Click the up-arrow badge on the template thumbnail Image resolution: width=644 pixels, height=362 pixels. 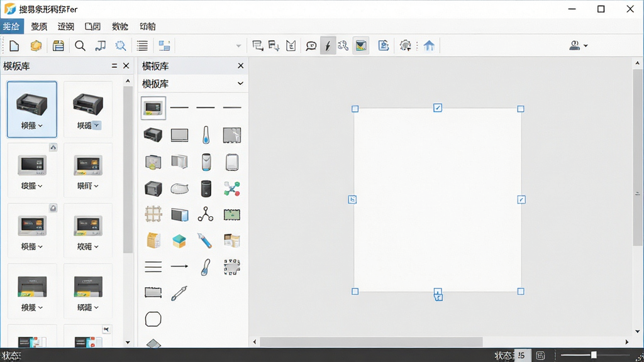[53, 147]
